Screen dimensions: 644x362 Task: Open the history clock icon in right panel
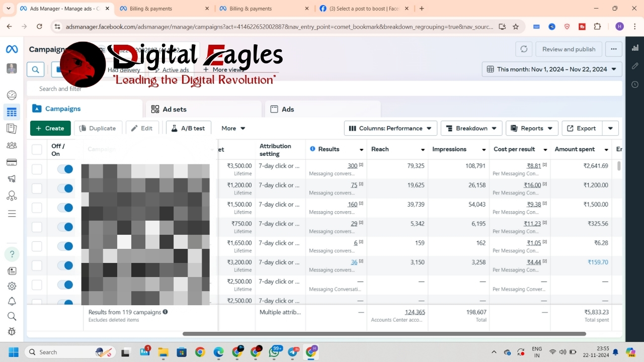click(635, 84)
